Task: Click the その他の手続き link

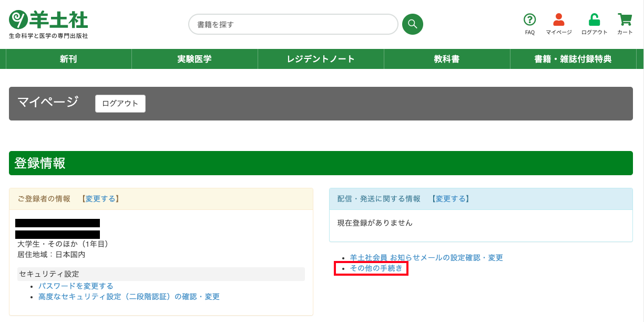Action: [376, 268]
